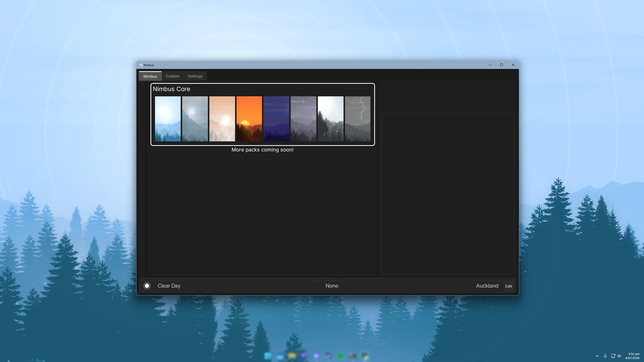This screenshot has height=362, width=644.
Task: Minimize the Nimbus window
Action: point(490,65)
